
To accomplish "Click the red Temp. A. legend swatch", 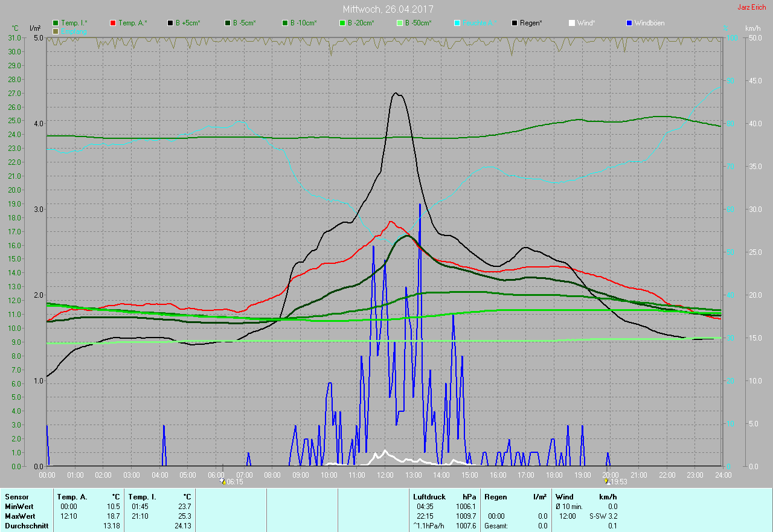I will pyautogui.click(x=113, y=23).
